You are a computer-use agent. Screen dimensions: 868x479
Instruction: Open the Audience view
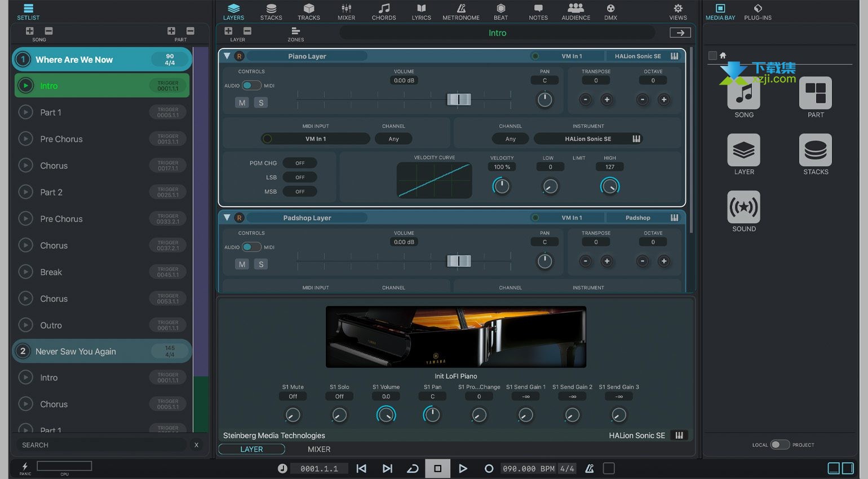point(576,12)
